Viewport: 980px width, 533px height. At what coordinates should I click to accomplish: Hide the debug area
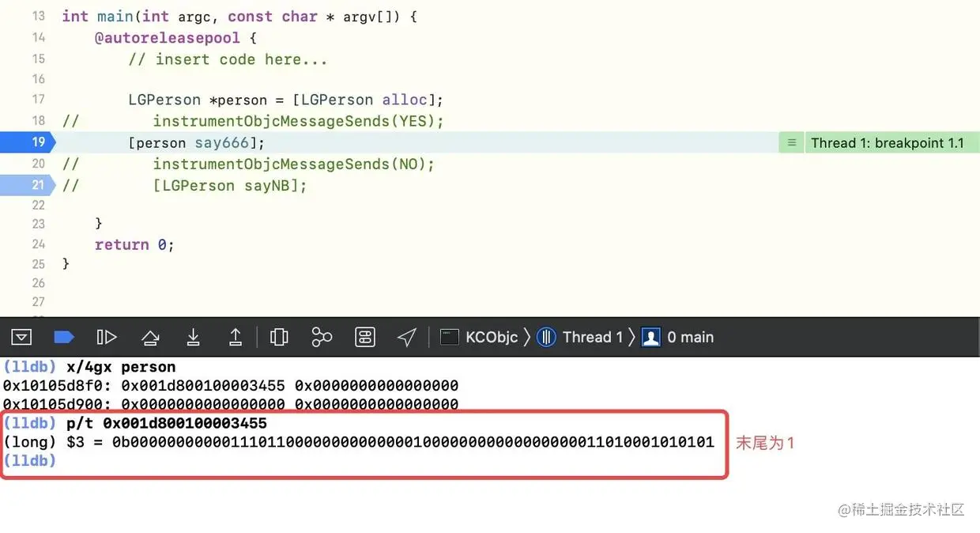click(x=21, y=336)
